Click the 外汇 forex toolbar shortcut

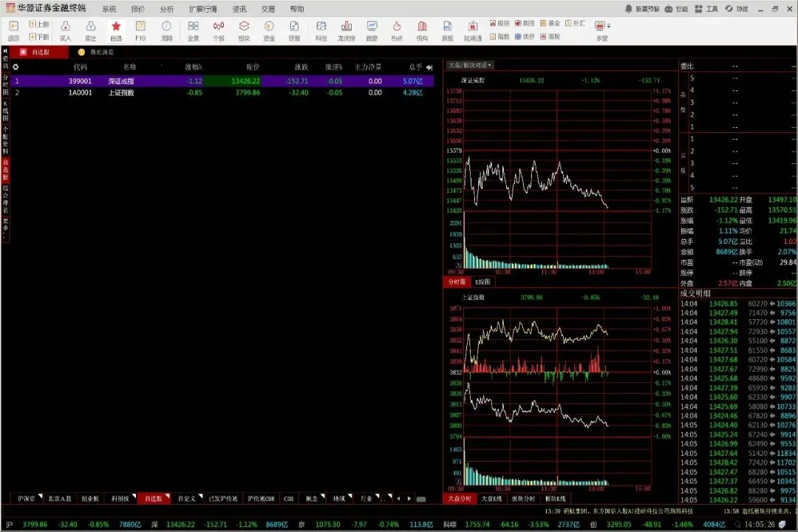click(x=576, y=24)
